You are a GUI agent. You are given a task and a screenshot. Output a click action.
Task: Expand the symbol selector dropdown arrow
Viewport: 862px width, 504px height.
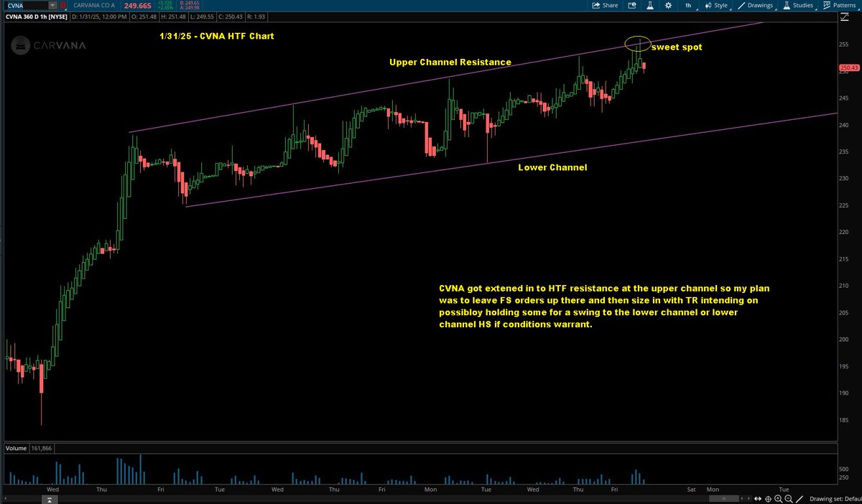click(x=52, y=6)
